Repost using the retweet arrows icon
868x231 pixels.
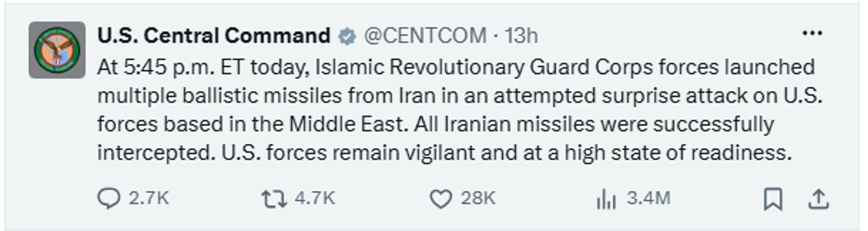point(274,199)
